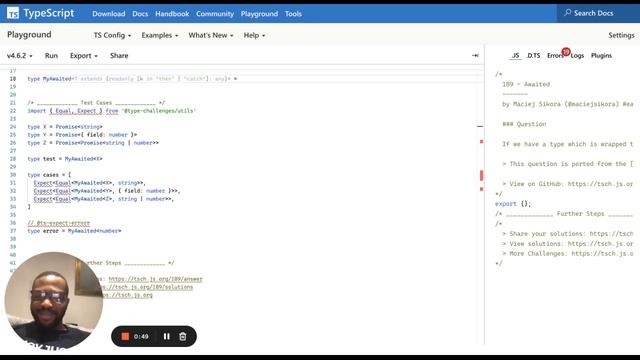
Task: Discard the recording with the trash icon
Action: click(182, 336)
